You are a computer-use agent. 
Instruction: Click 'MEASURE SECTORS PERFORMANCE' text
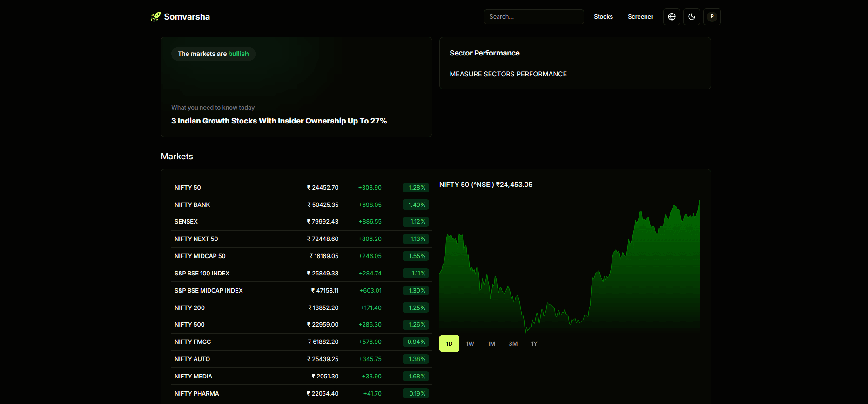pyautogui.click(x=508, y=74)
